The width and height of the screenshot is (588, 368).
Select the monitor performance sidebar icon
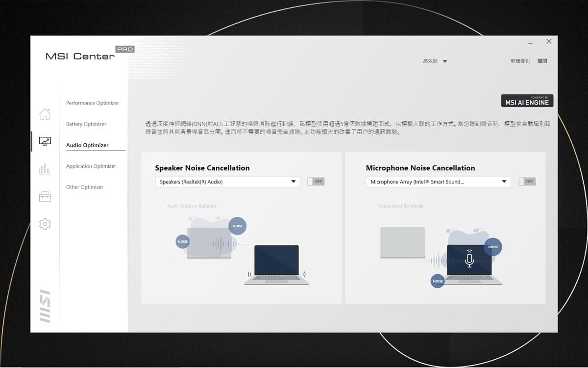(x=45, y=141)
